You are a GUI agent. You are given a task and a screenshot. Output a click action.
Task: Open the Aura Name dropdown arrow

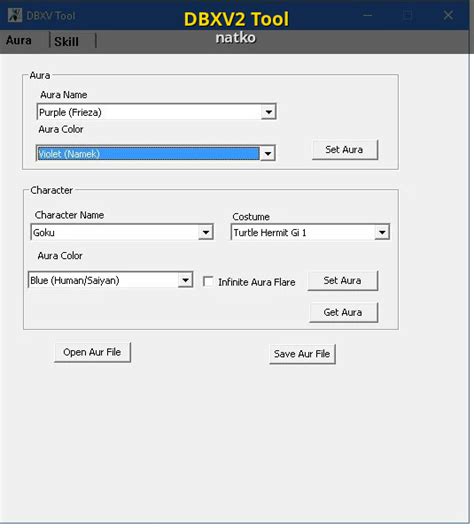pos(269,112)
